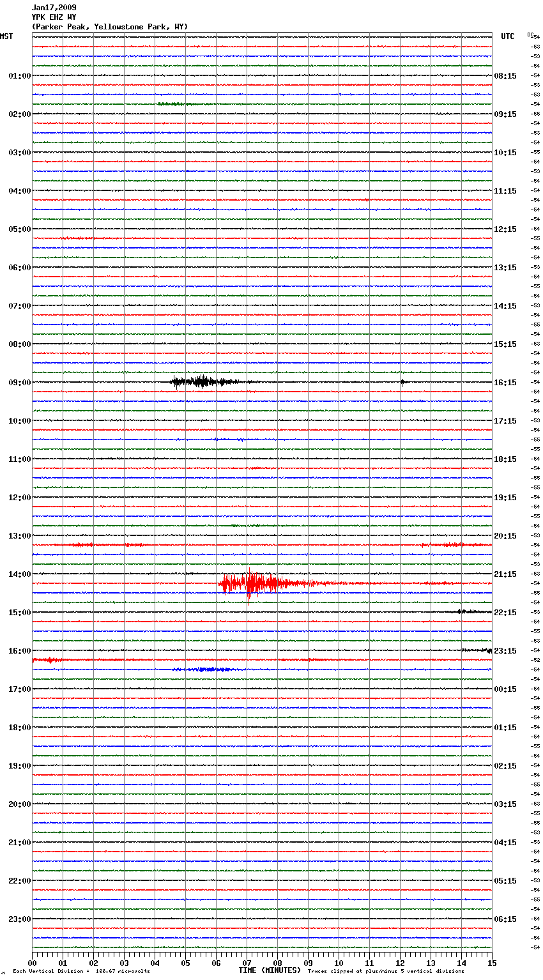The width and height of the screenshot is (543, 980).
Task: Select the 22:15 UTC time label
Action: 505,613
